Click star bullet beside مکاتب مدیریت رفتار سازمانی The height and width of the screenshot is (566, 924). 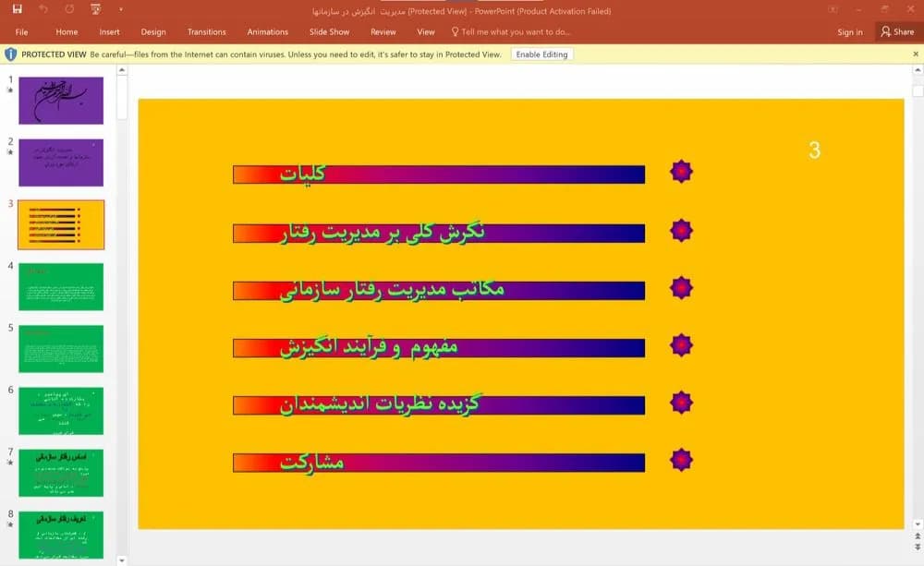click(x=681, y=288)
